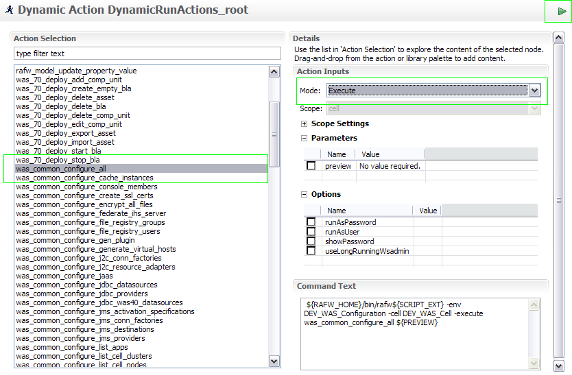Select was_common_configure_create_ssl_certs action
Image resolution: width=572 pixels, height=375 pixels.
click(x=84, y=196)
